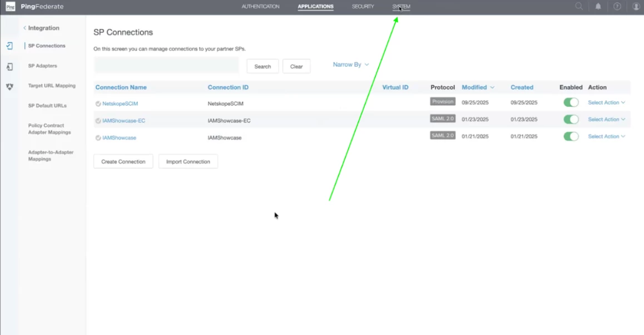Screen dimensions: 644x335
Task: Sort by Connection Name column
Action: click(121, 87)
